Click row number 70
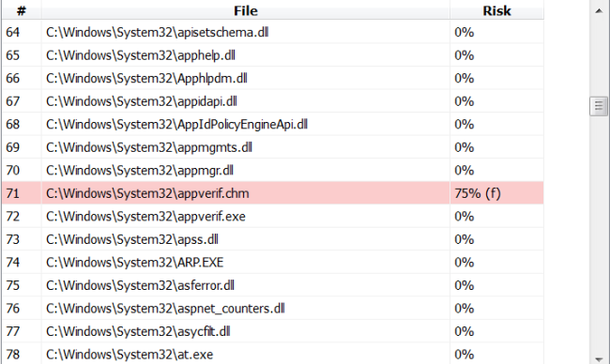 [x=12, y=170]
